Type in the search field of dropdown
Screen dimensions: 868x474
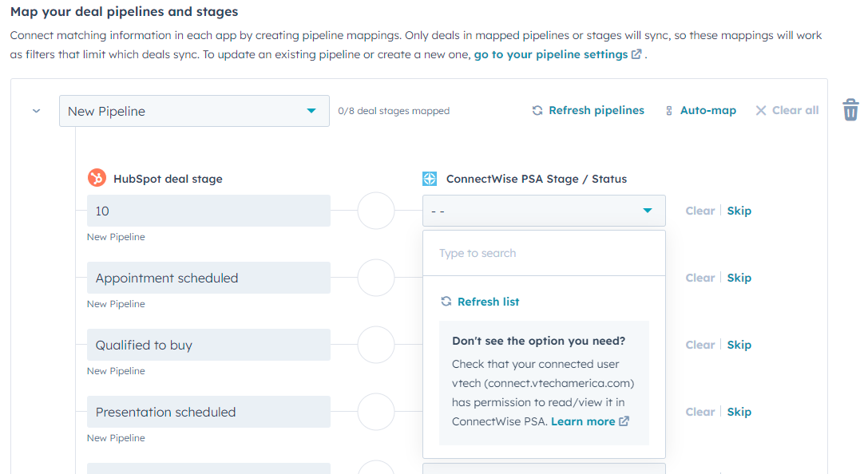tap(544, 254)
